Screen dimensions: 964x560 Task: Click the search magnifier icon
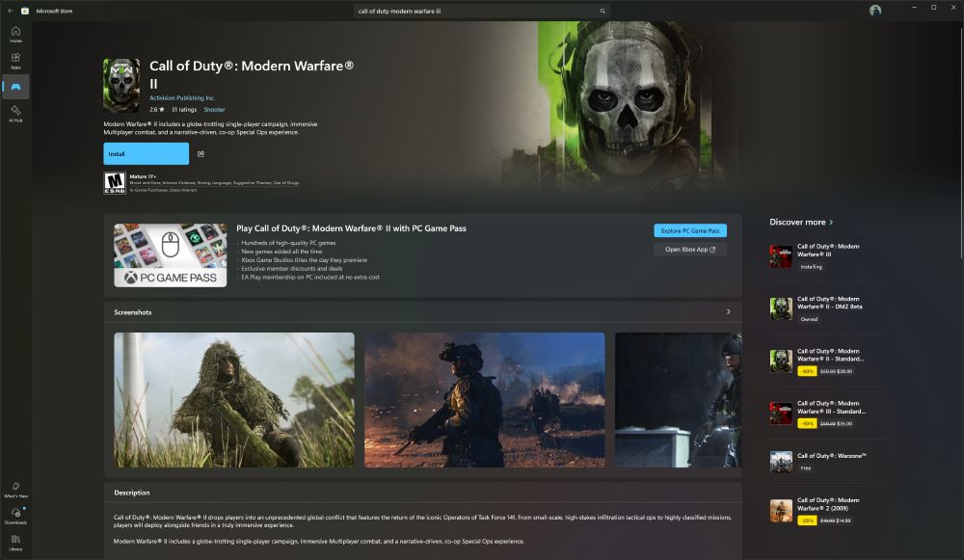point(602,11)
